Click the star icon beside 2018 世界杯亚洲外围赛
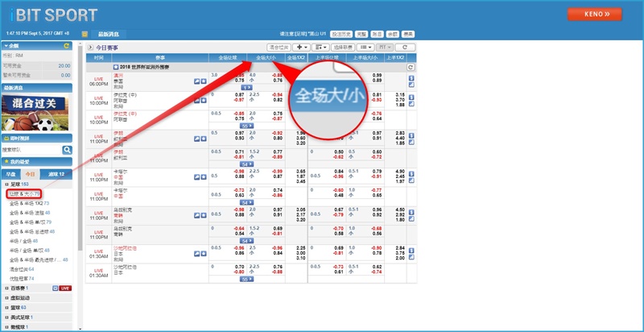 click(x=117, y=68)
